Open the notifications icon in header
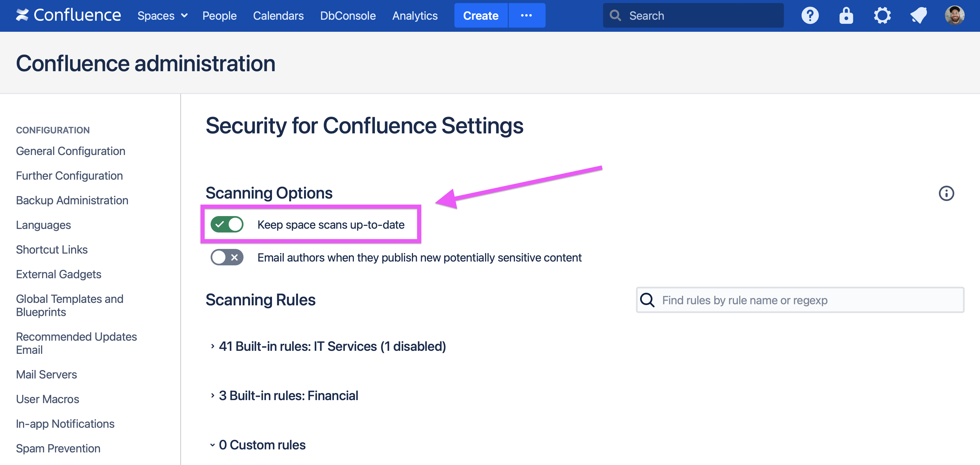980x465 pixels. (918, 16)
